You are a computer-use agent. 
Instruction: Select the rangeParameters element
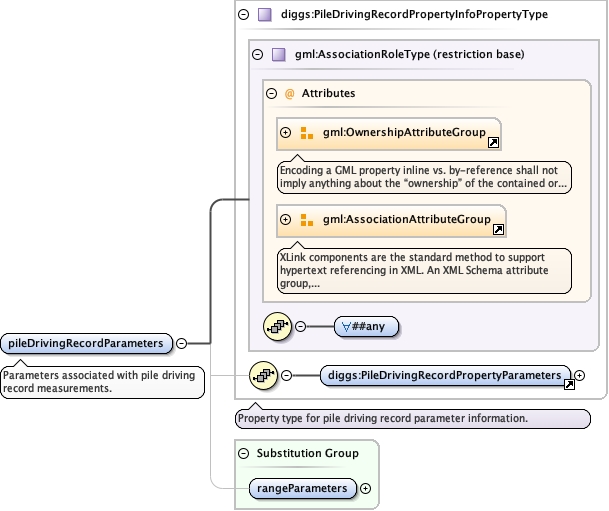pos(301,488)
